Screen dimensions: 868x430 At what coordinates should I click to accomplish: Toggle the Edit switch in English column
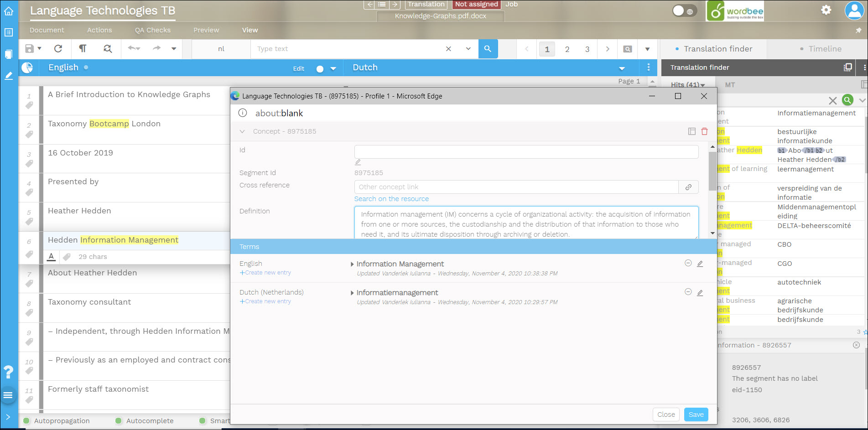[320, 69]
